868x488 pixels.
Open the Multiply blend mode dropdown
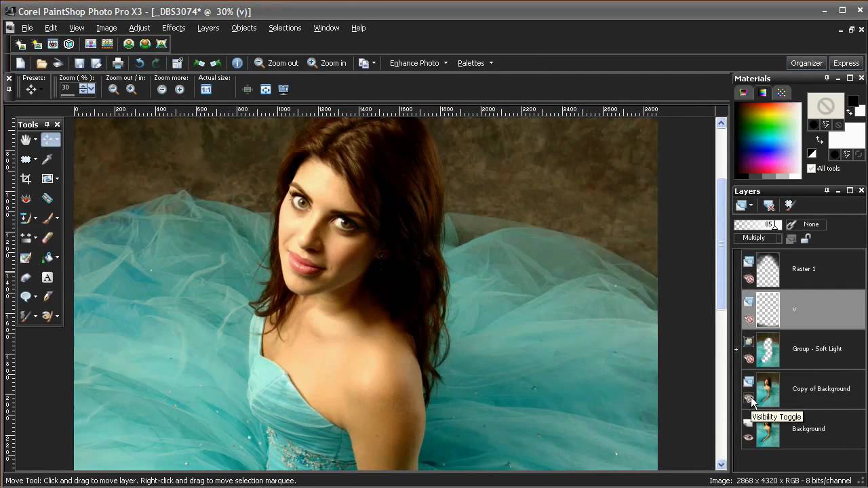[757, 239]
